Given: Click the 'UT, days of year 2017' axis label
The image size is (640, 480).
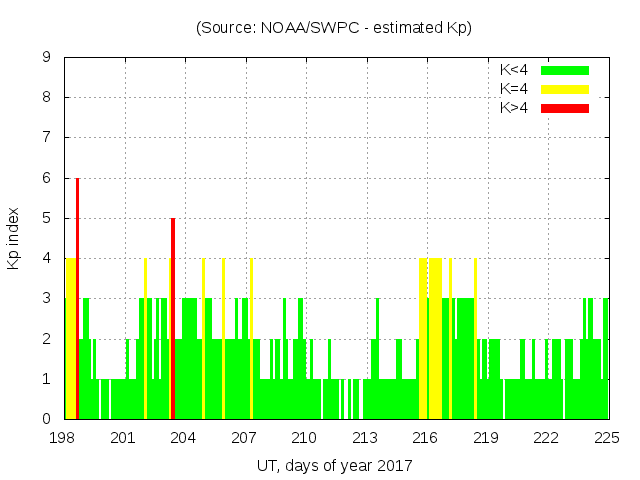Looking at the screenshot, I should (x=334, y=465).
